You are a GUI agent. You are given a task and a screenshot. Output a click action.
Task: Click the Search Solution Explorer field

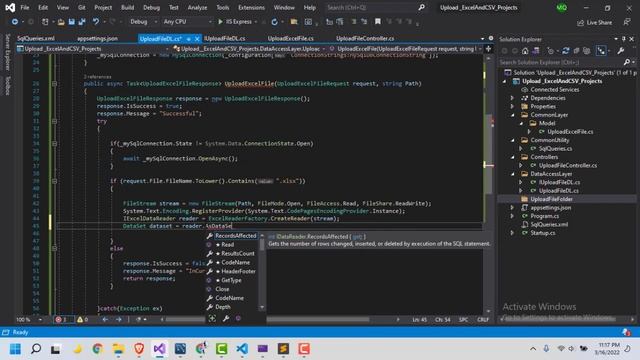coord(561,62)
